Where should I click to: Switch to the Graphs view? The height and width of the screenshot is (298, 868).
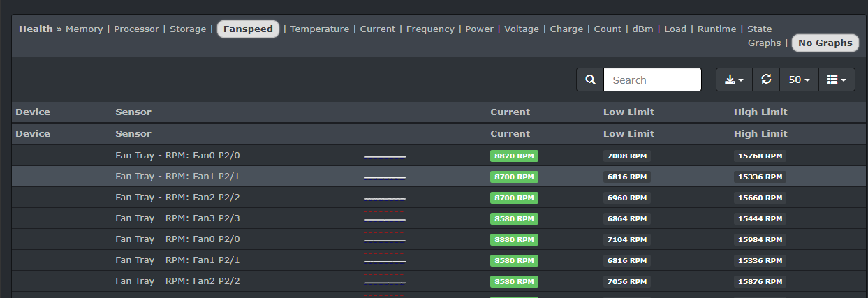click(x=764, y=43)
